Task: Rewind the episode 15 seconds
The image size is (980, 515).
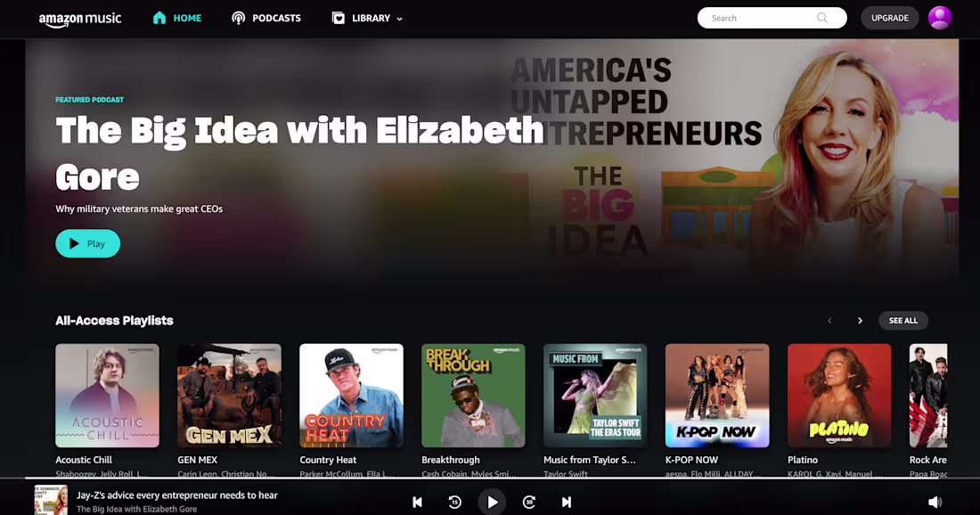Action: [455, 502]
